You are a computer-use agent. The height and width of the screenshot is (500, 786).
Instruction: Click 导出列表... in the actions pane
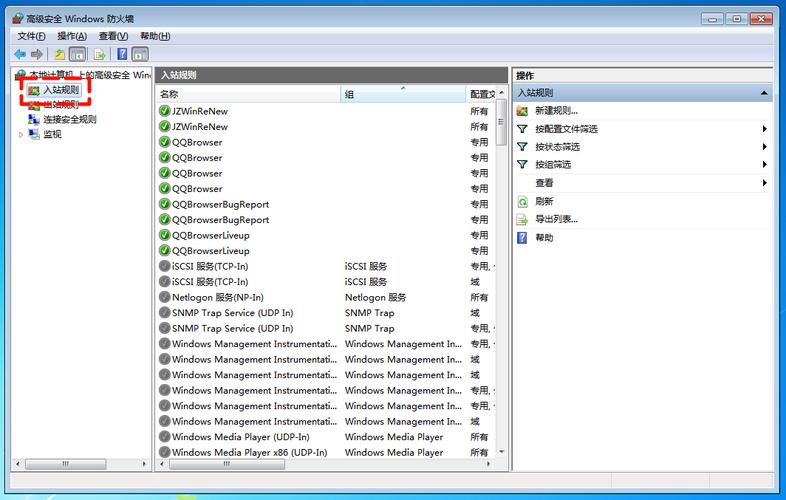pyautogui.click(x=556, y=219)
